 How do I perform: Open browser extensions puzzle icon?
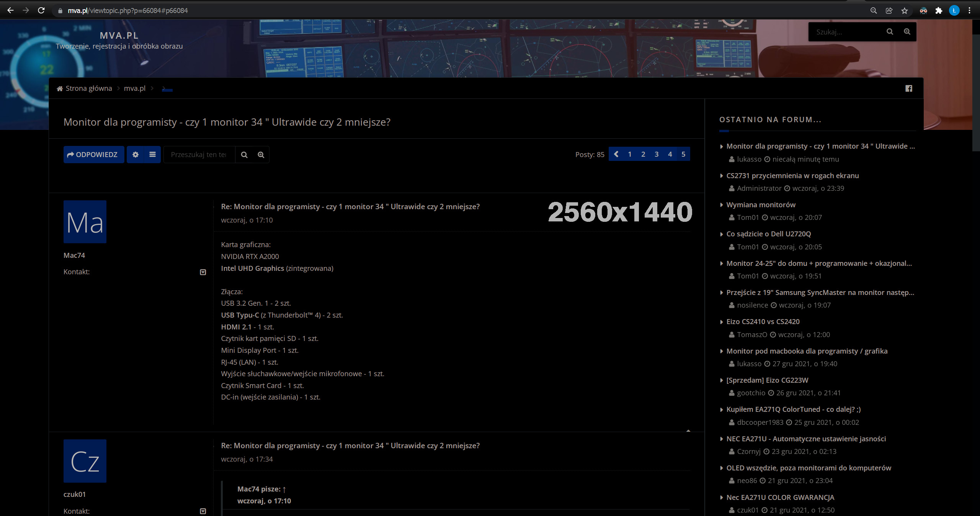[x=939, y=11]
